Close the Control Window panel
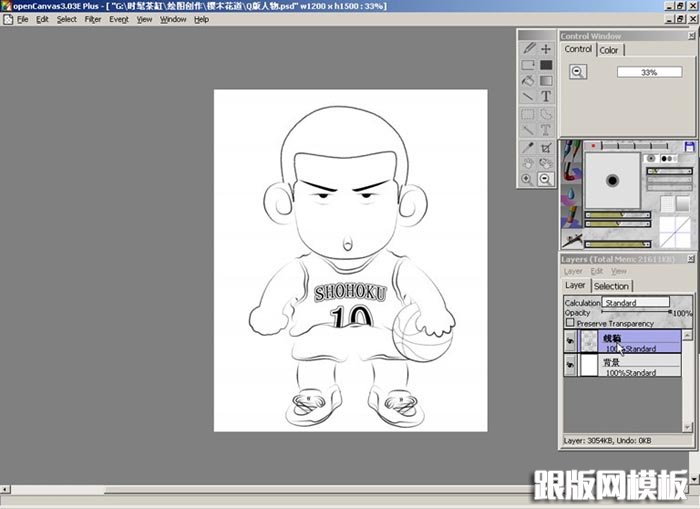This screenshot has height=509, width=700. click(691, 36)
